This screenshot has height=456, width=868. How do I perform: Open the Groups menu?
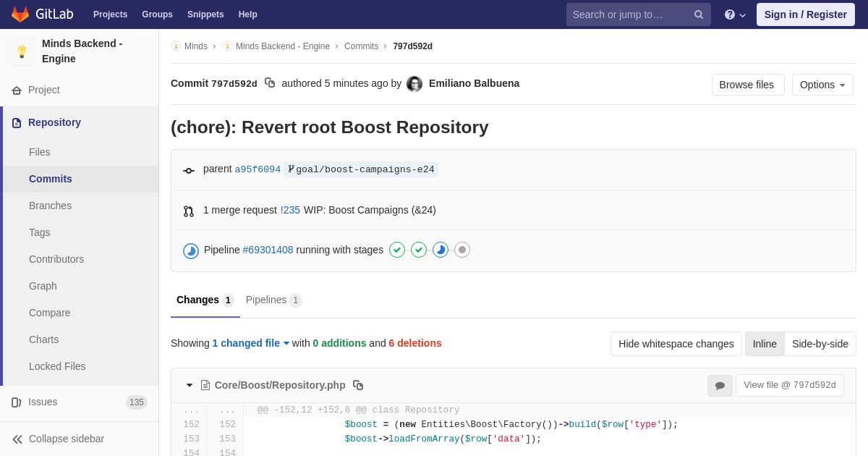157,14
